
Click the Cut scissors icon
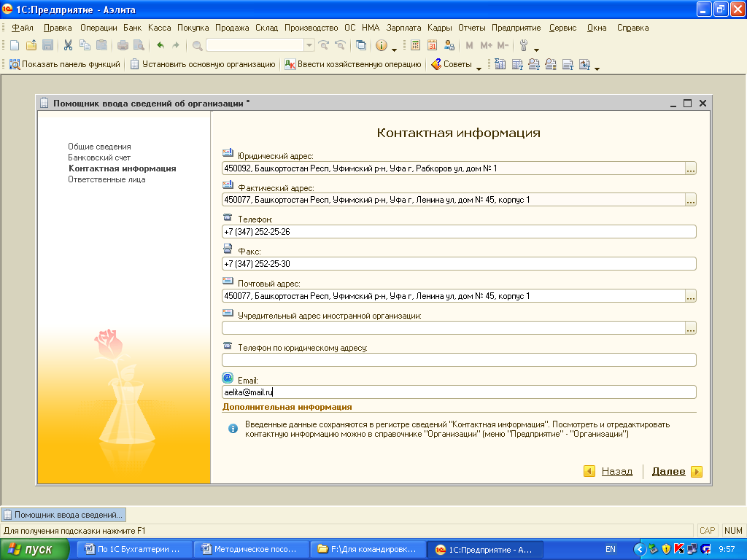[x=68, y=45]
